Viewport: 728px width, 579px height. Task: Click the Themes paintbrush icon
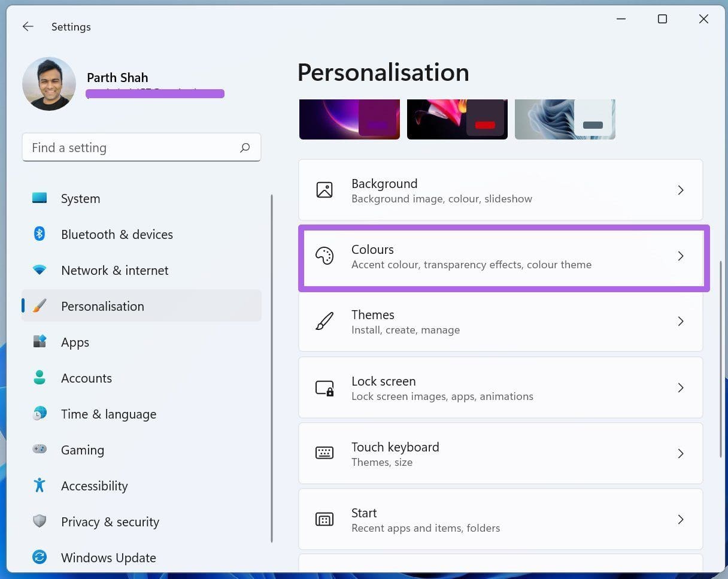point(324,322)
